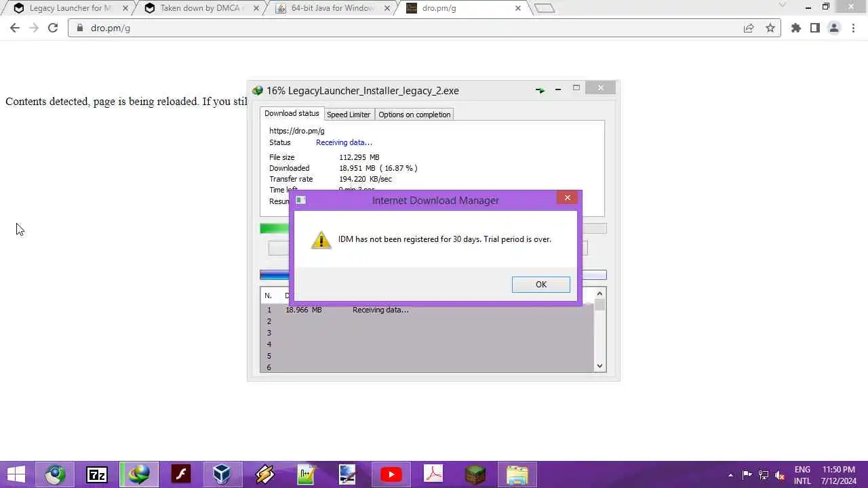Image resolution: width=868 pixels, height=488 pixels.
Task: Launch 7-Zip from the taskbar
Action: (97, 474)
